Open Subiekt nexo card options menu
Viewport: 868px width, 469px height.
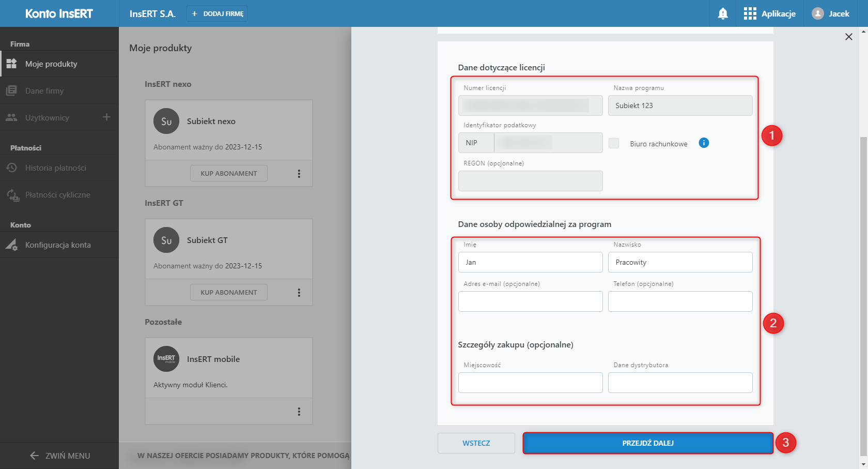tap(299, 174)
